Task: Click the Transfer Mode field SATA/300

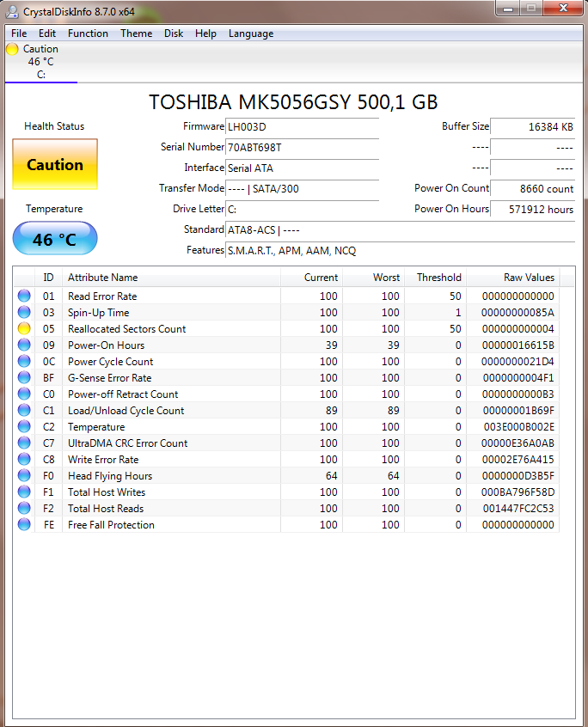Action: [x=303, y=189]
